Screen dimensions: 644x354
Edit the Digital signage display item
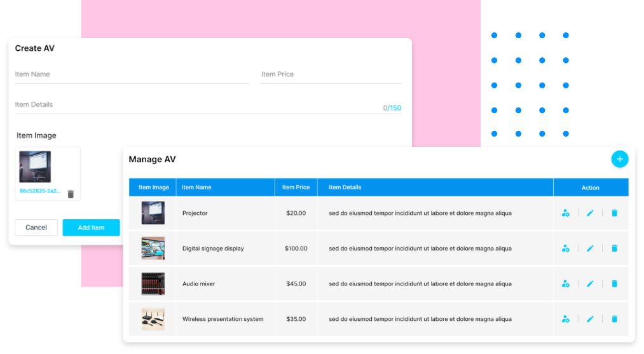tap(590, 248)
